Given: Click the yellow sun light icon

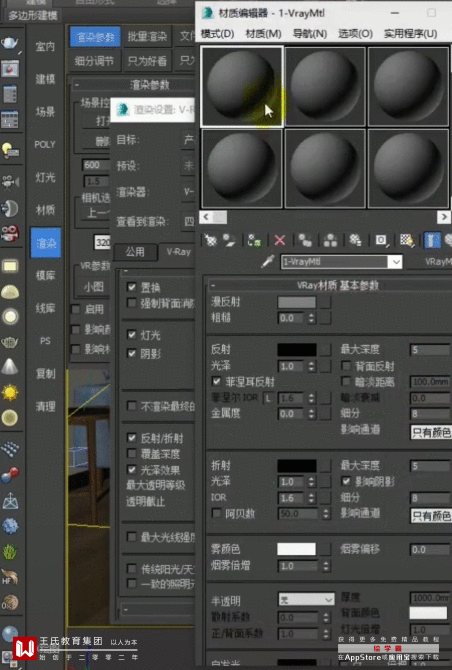Looking at the screenshot, I should [x=9, y=392].
